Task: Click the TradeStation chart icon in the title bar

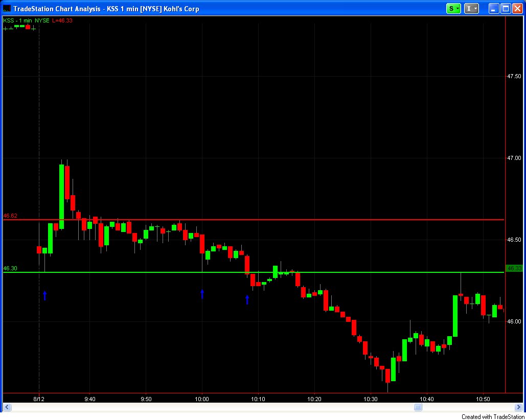Action: (x=6, y=8)
